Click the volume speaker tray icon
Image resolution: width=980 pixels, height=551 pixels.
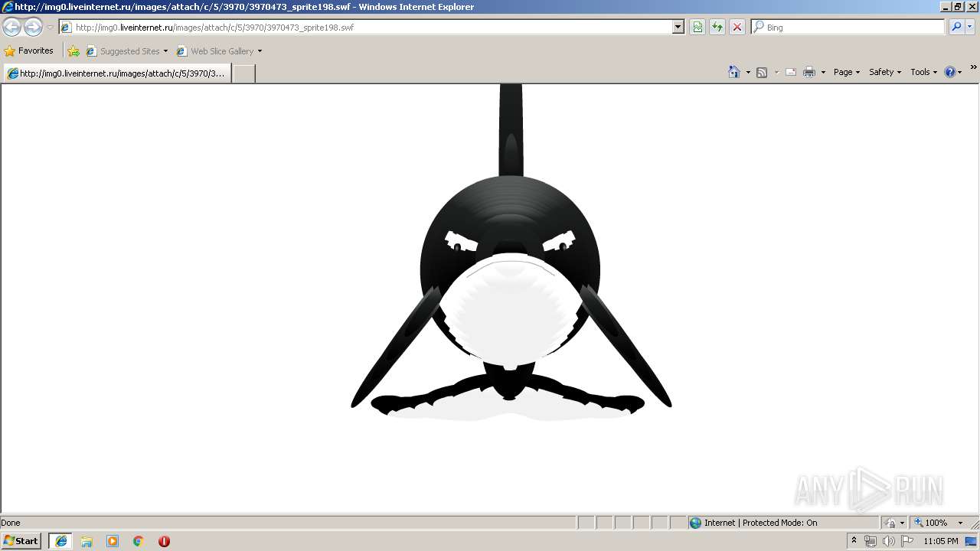tap(889, 541)
